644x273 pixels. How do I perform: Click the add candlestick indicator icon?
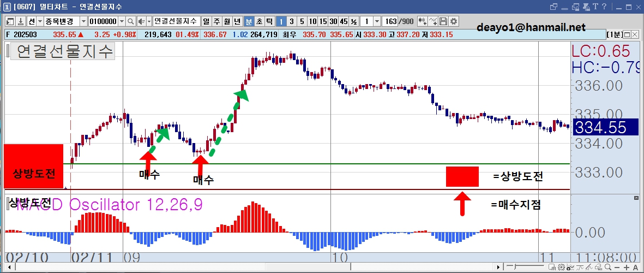[x=423, y=21]
